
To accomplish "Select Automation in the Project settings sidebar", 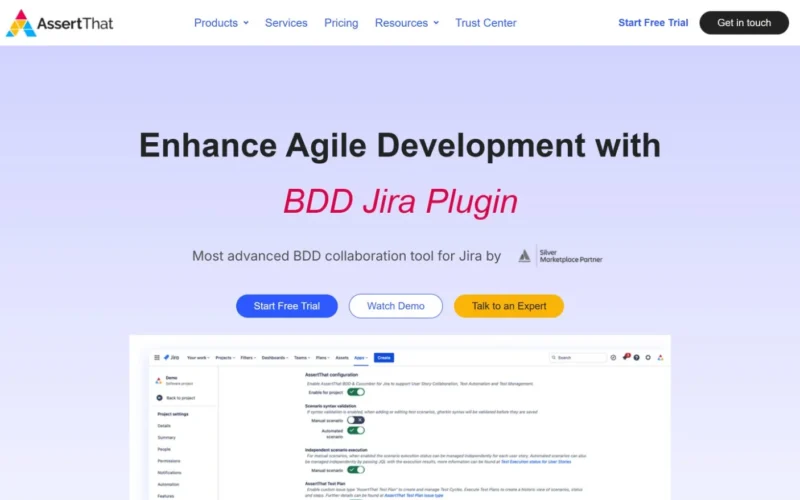I will point(168,485).
